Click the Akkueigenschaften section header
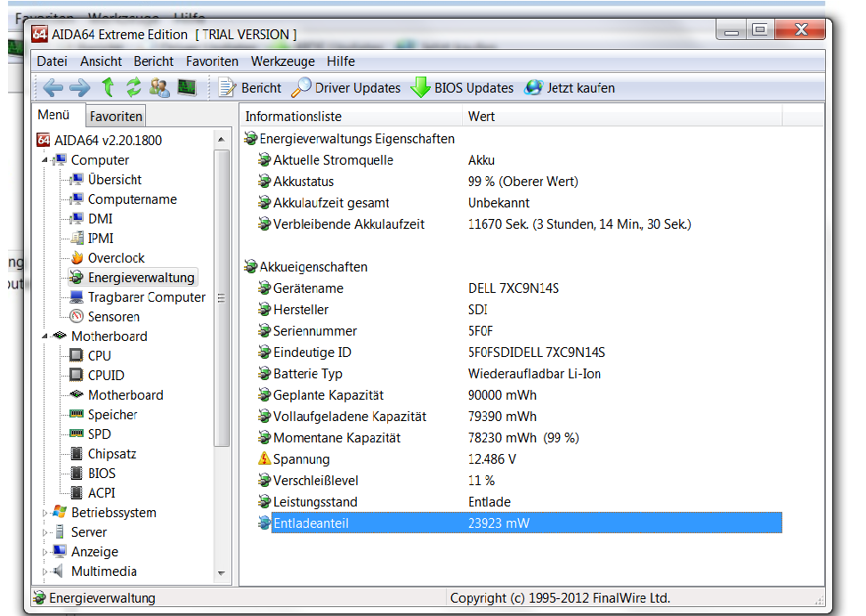866x616 pixels. tap(306, 267)
